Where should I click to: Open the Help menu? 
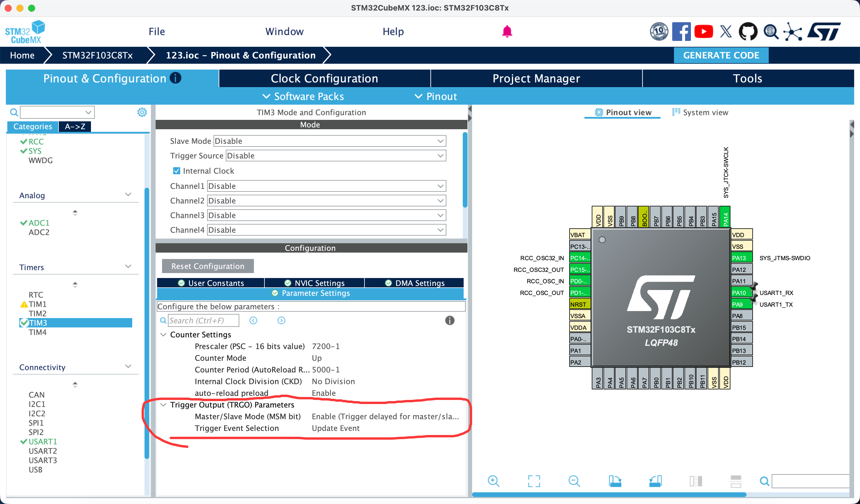coord(393,31)
